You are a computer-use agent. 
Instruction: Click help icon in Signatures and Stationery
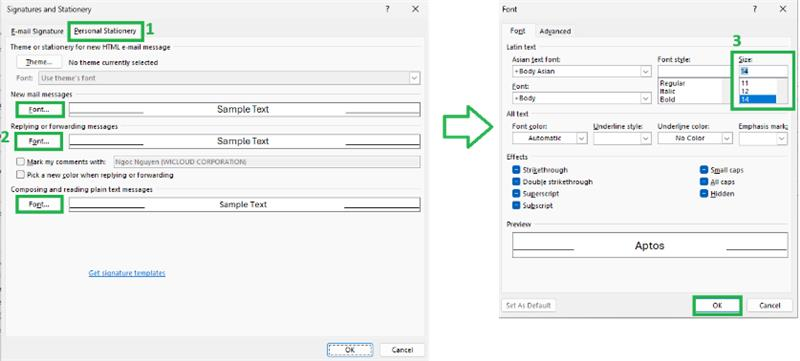click(388, 9)
